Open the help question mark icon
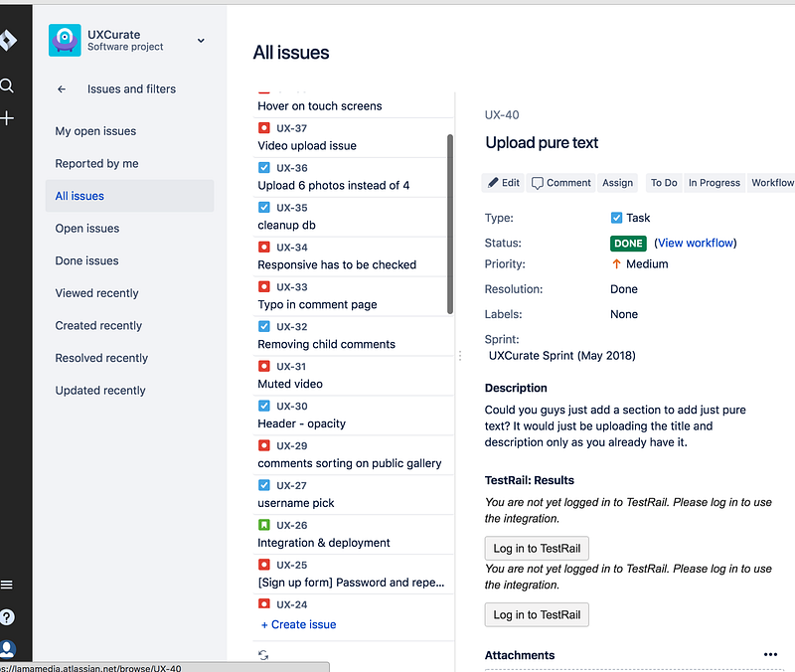The image size is (795, 672). pos(7,617)
